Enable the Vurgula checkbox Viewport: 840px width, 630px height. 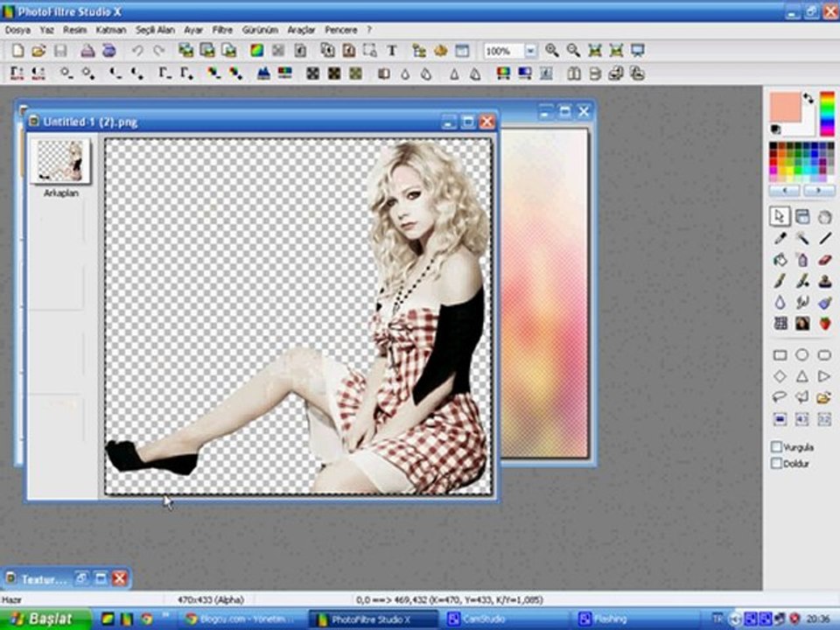776,447
